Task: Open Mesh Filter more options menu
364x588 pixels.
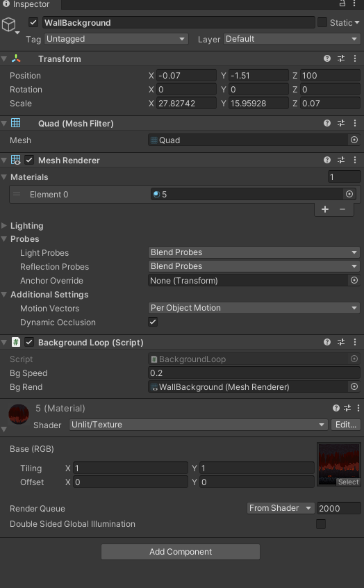Action: tap(355, 123)
